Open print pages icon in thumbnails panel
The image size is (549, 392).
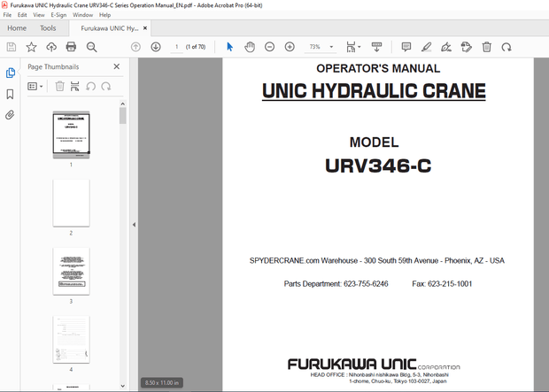75,86
